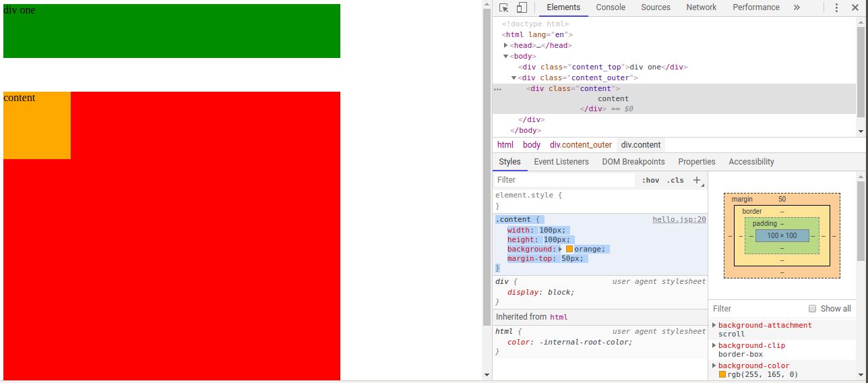Activate the inspect element picker icon
This screenshot has height=383, width=868.
(x=503, y=7)
